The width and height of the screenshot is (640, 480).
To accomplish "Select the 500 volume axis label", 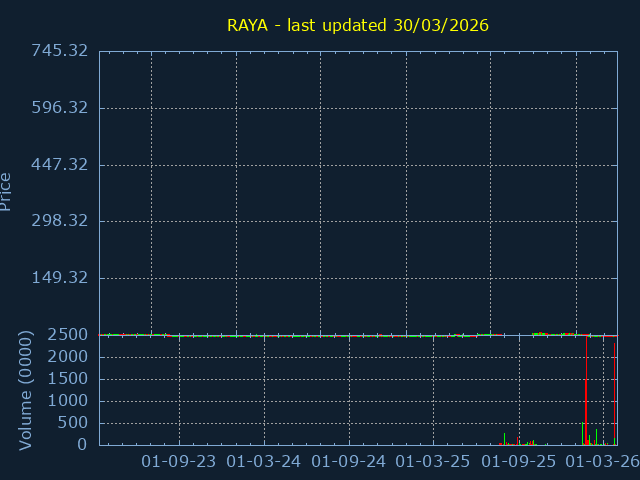I will point(72,423).
